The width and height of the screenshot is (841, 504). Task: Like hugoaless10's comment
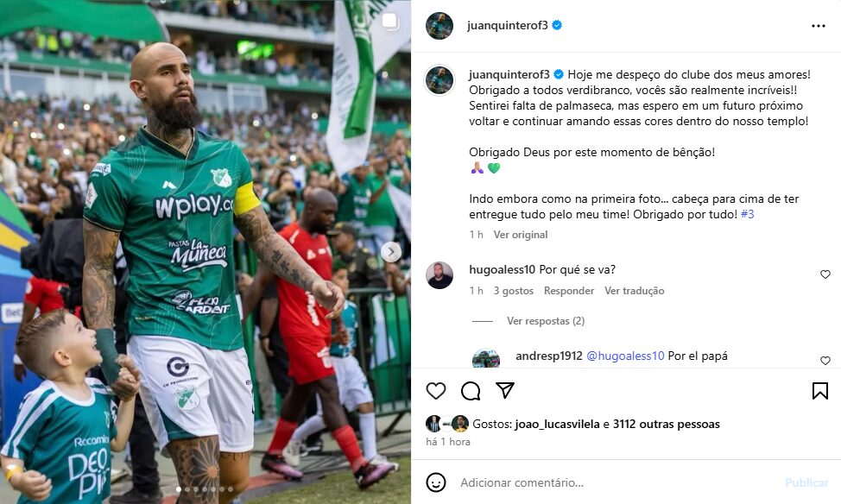point(825,274)
